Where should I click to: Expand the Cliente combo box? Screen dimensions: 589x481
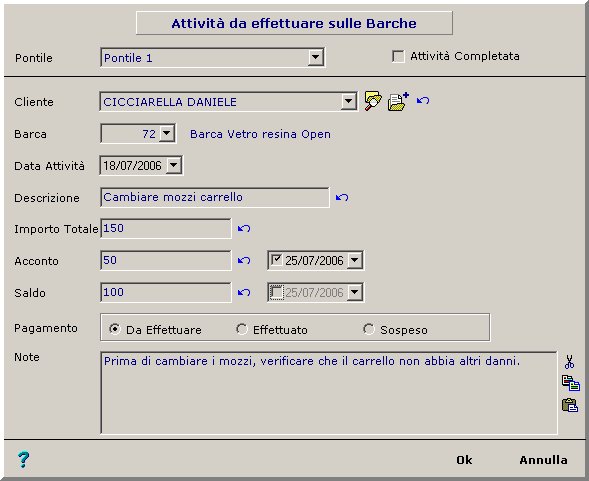click(x=348, y=101)
